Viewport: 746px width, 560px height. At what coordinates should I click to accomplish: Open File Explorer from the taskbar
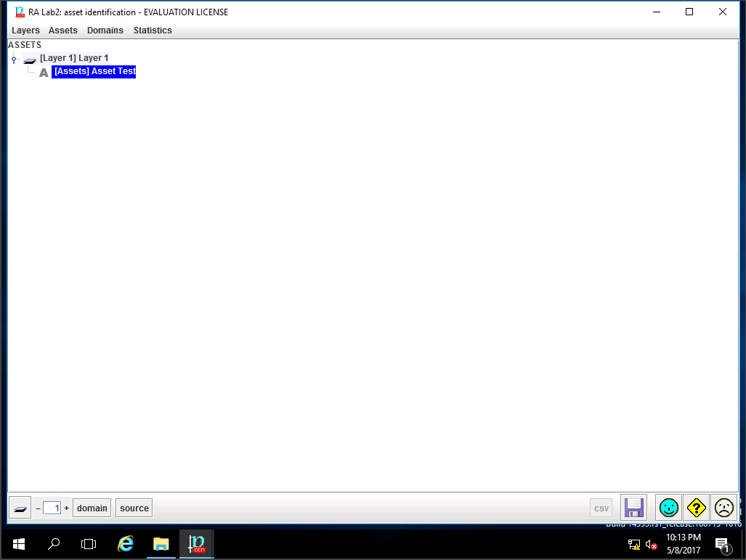click(x=161, y=544)
